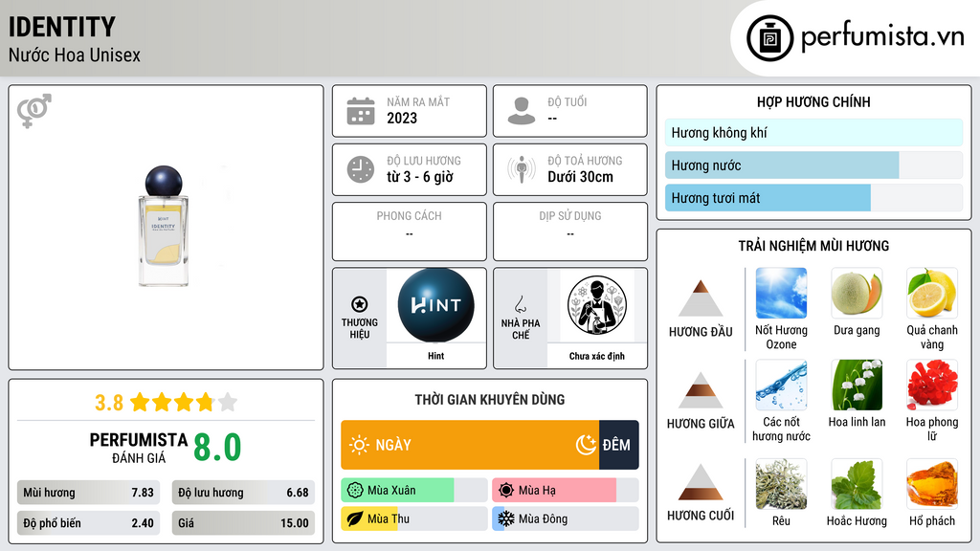This screenshot has height=551, width=980.
Task: Click the Độ phổ biến 2.40 score bar
Action: tap(88, 523)
